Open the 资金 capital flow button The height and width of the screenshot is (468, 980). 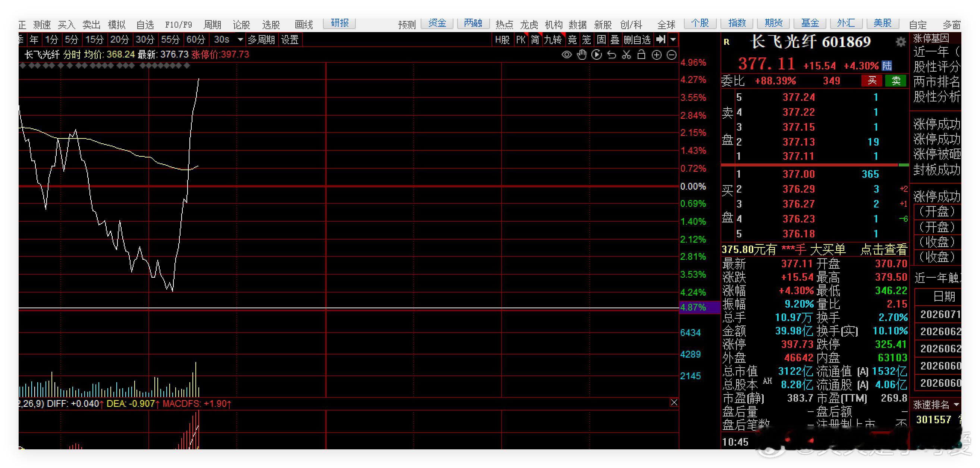coord(437,23)
